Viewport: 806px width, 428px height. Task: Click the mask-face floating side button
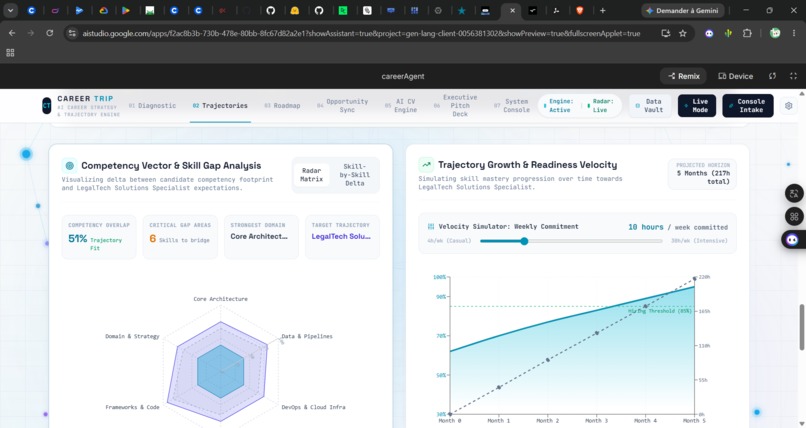tap(793, 239)
